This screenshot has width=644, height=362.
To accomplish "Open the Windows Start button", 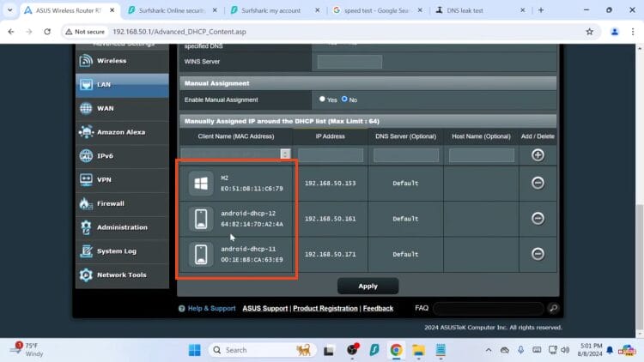I will pyautogui.click(x=194, y=350).
